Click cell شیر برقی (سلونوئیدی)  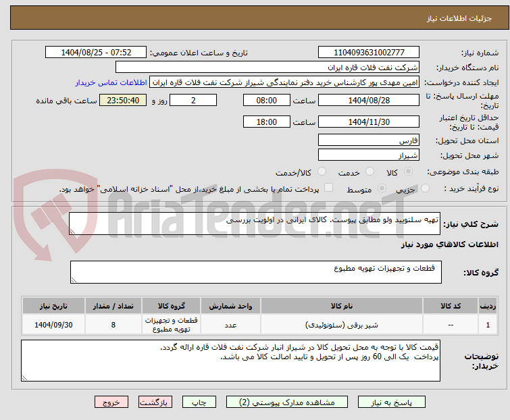pos(342,325)
